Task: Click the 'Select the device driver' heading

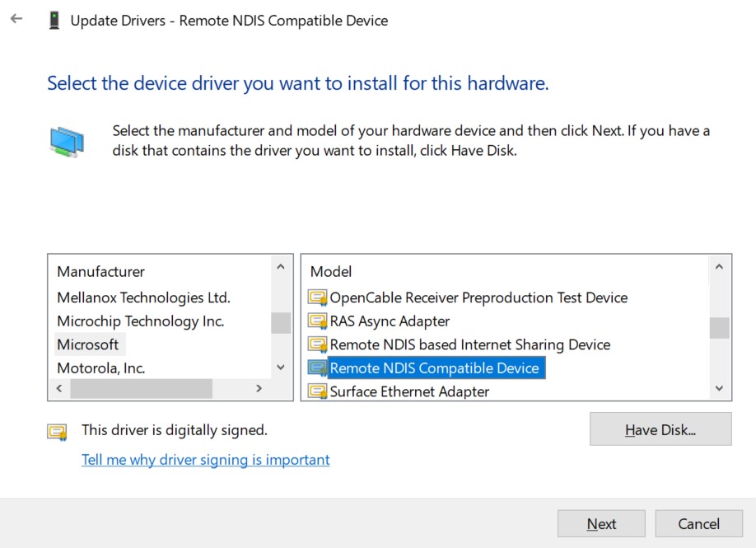Action: click(298, 83)
